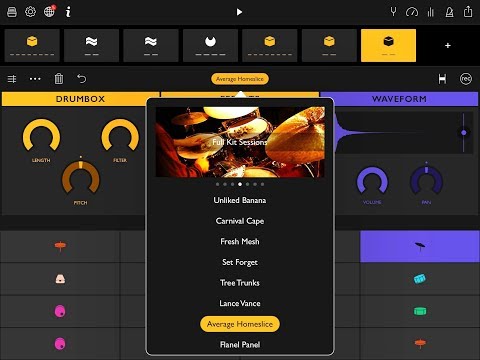Image resolution: width=480 pixels, height=360 pixels.
Task: Toggle the metronome icon
Action: coord(449,12)
